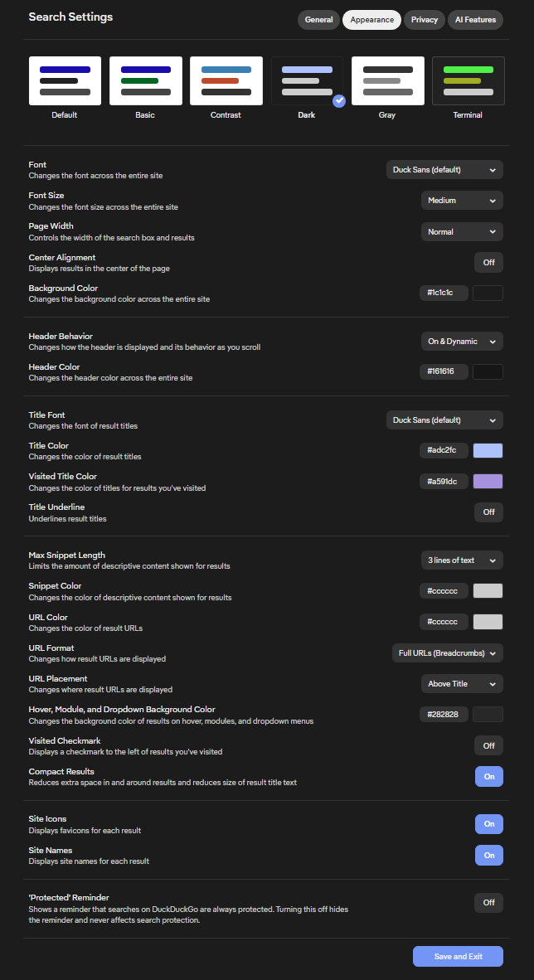
Task: Open the Font Size dropdown
Action: click(462, 201)
